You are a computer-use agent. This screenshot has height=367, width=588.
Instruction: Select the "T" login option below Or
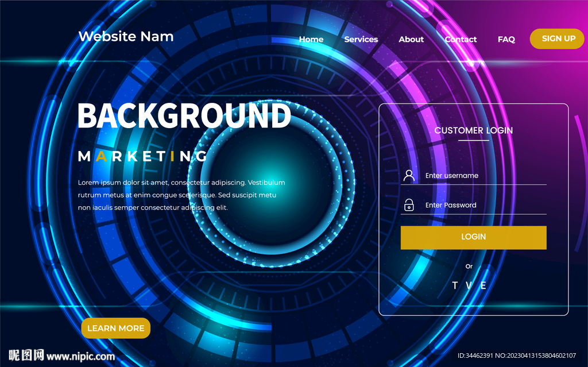(455, 285)
